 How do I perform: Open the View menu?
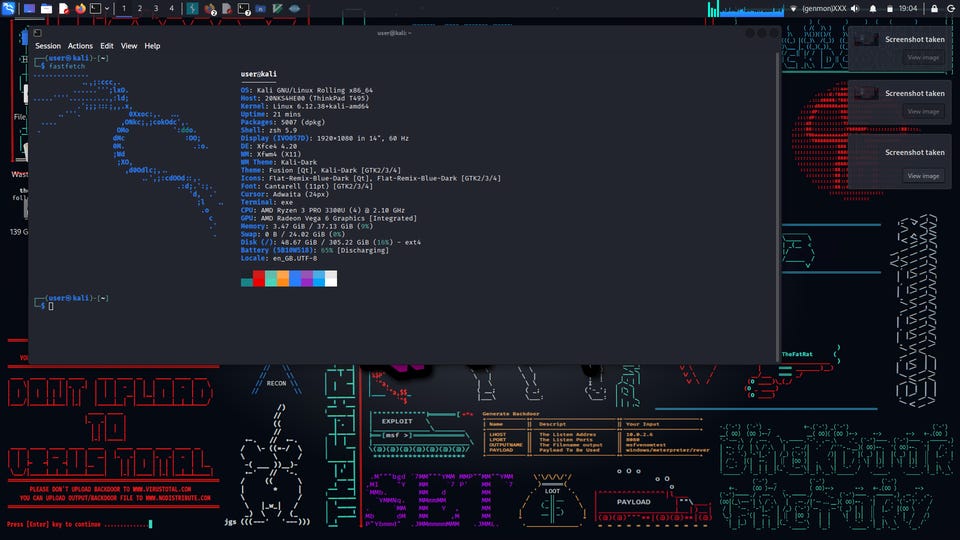[129, 46]
